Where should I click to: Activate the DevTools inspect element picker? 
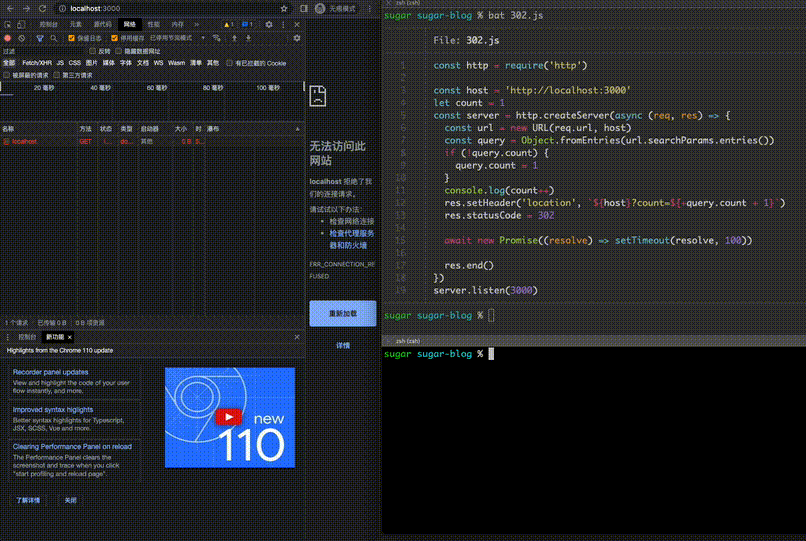click(x=7, y=24)
